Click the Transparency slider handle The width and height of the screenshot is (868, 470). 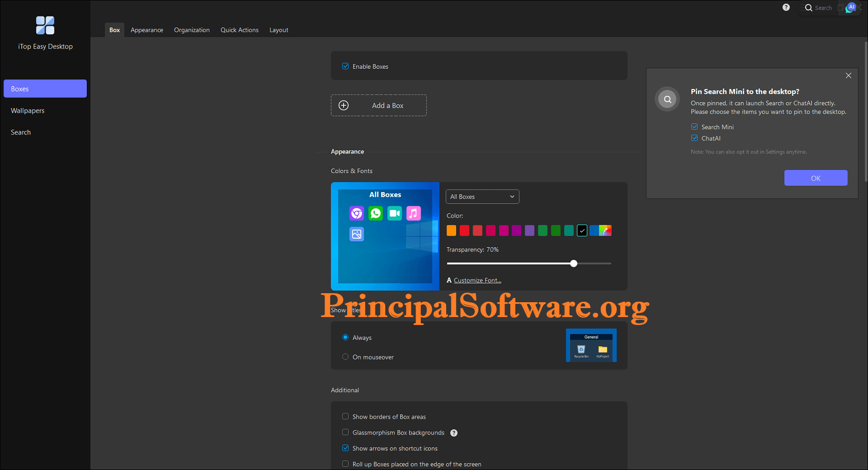tap(574, 263)
